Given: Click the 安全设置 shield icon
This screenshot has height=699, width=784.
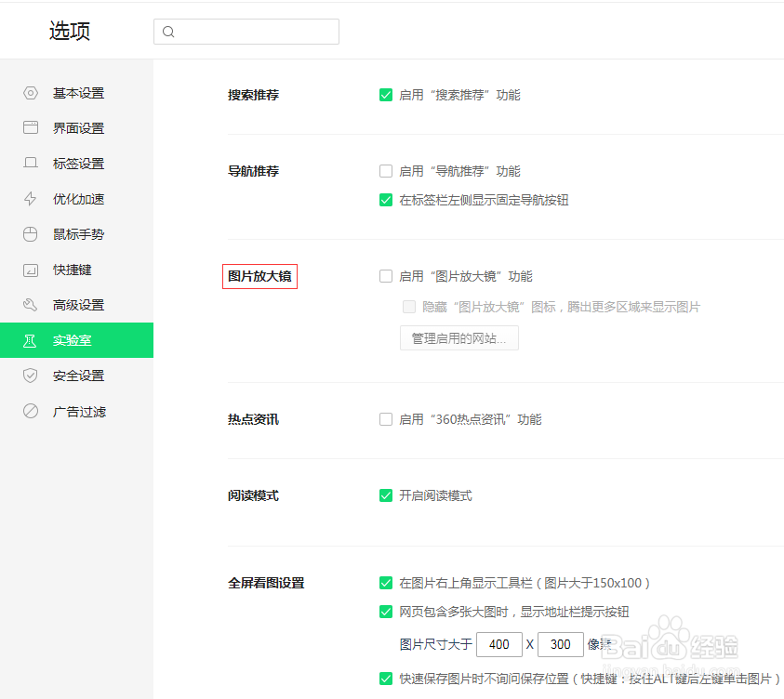Looking at the screenshot, I should point(31,376).
